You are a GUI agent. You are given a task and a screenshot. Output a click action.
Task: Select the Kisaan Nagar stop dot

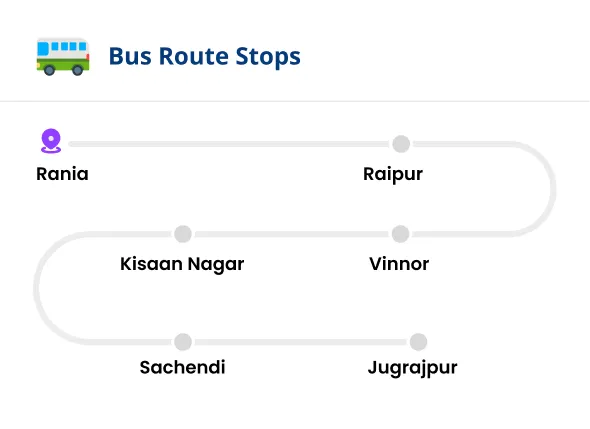183,234
